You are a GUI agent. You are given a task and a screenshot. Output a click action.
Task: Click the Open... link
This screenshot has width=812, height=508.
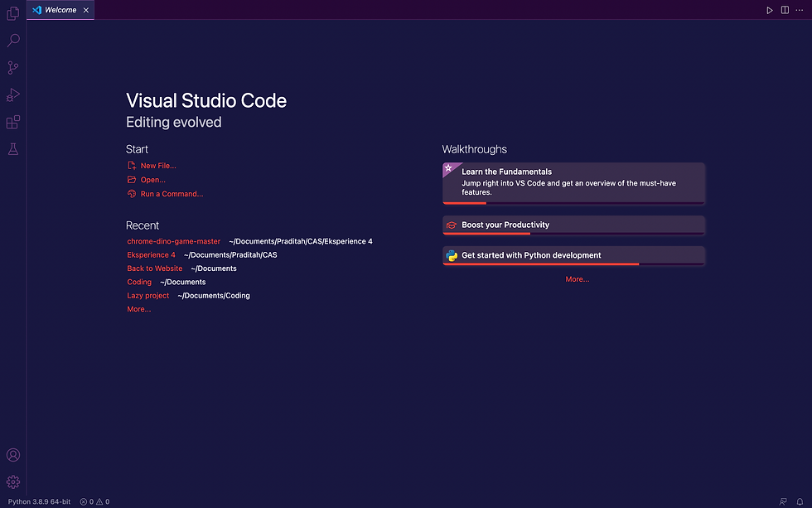point(153,180)
